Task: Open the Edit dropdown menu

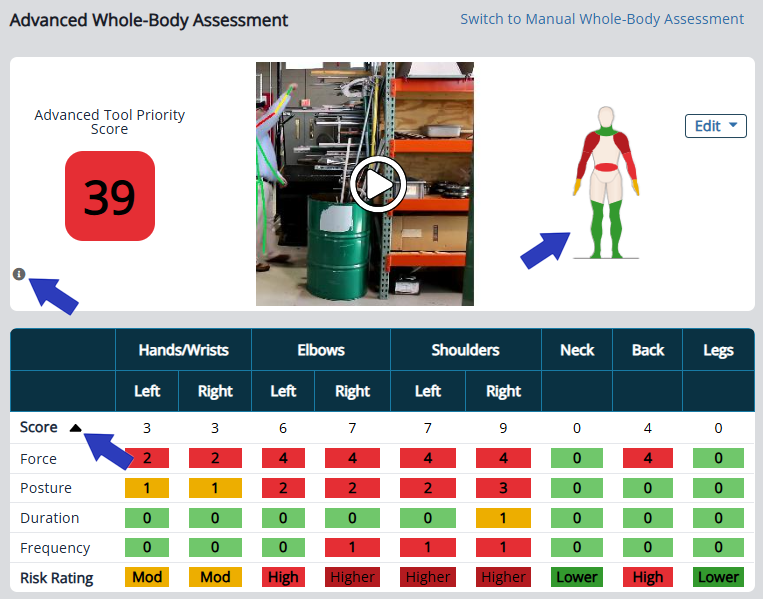Action: 715,125
